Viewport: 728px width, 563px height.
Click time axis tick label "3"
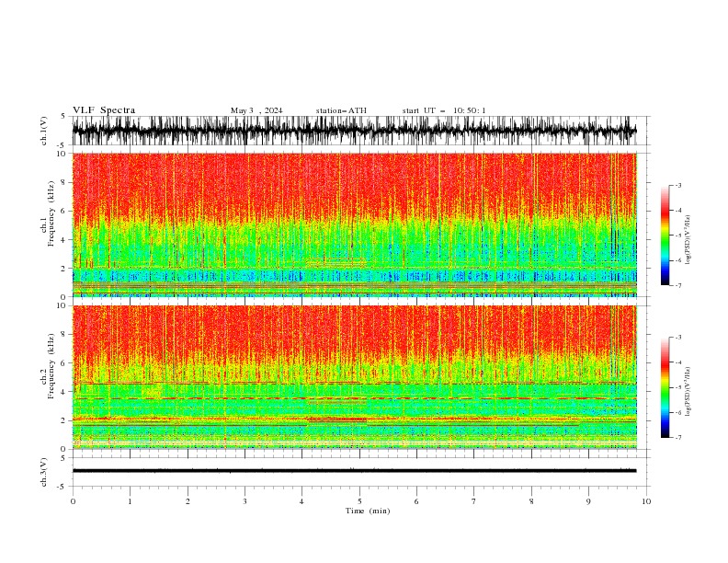[x=245, y=501]
